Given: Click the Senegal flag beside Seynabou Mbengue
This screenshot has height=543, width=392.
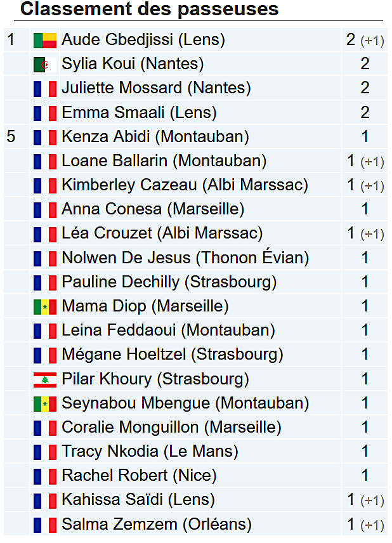Looking at the screenshot, I should tap(45, 403).
